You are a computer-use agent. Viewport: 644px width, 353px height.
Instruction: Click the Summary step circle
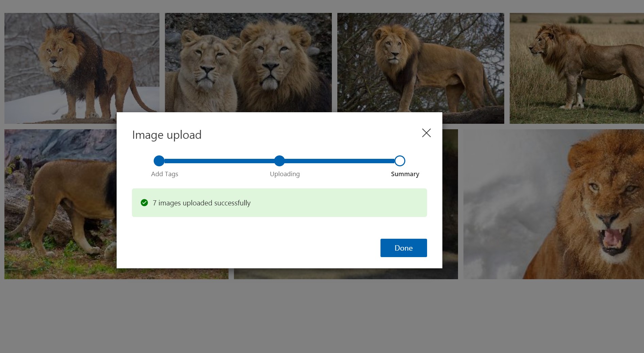(400, 161)
